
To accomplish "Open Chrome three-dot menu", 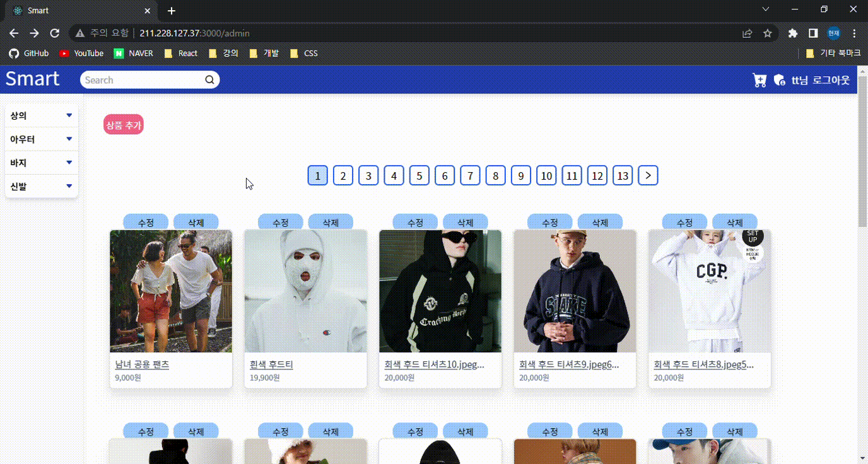I will [x=854, y=33].
